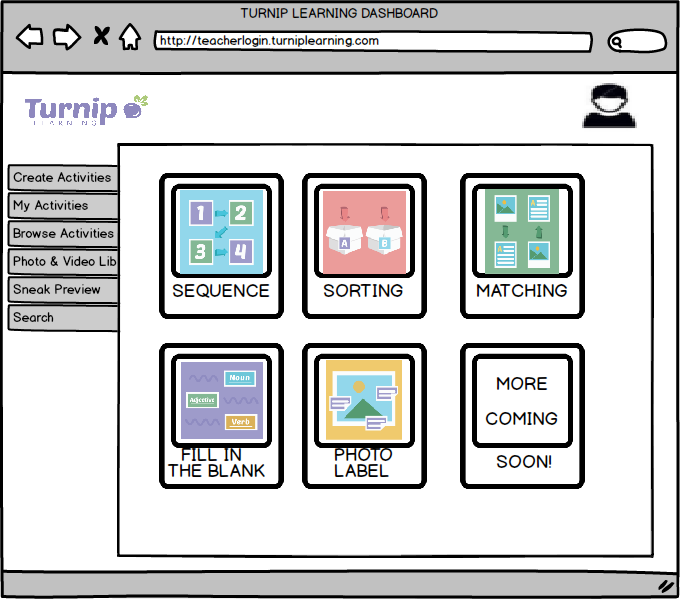Screen dimensions: 680x599
Task: Click the MATCHING label text
Action: 522,291
